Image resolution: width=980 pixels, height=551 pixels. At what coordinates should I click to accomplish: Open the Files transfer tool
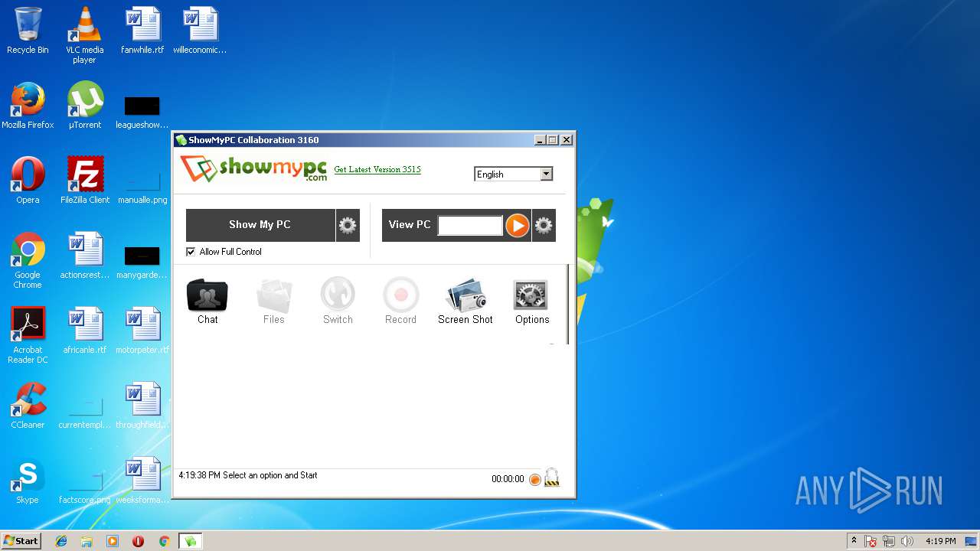pos(274,302)
